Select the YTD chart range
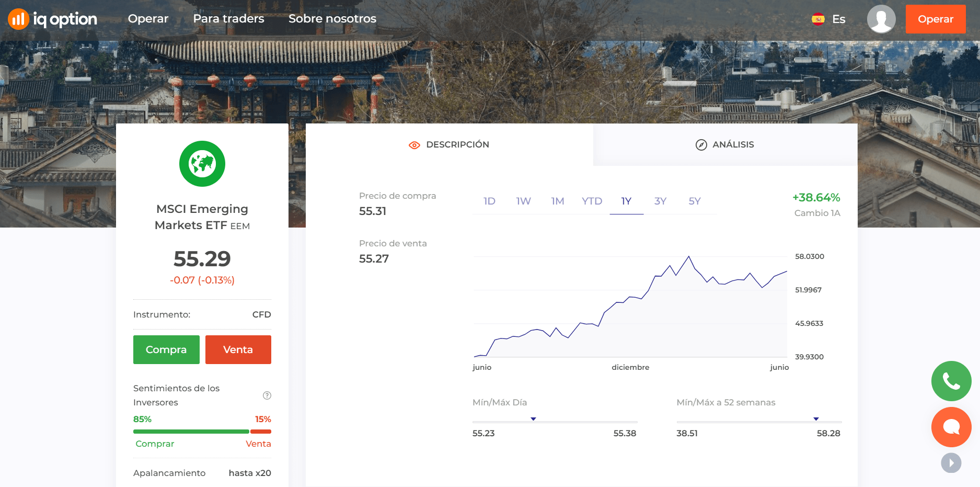The width and height of the screenshot is (980, 487). pos(592,201)
